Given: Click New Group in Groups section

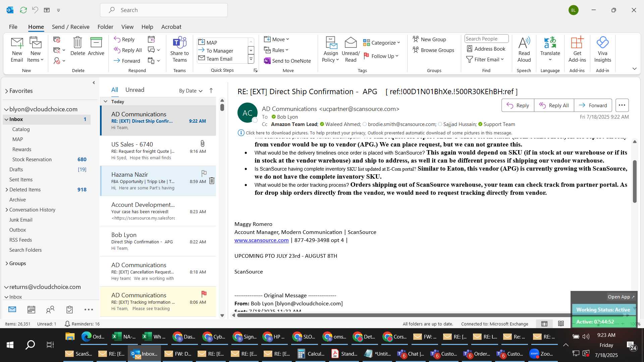Looking at the screenshot, I should pos(429,39).
